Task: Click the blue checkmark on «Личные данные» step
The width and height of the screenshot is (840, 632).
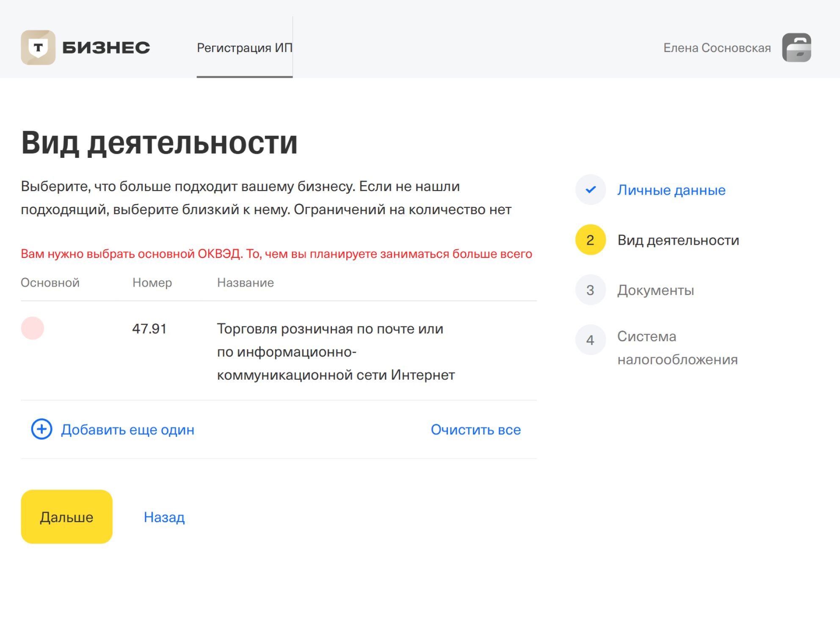Action: coord(590,190)
